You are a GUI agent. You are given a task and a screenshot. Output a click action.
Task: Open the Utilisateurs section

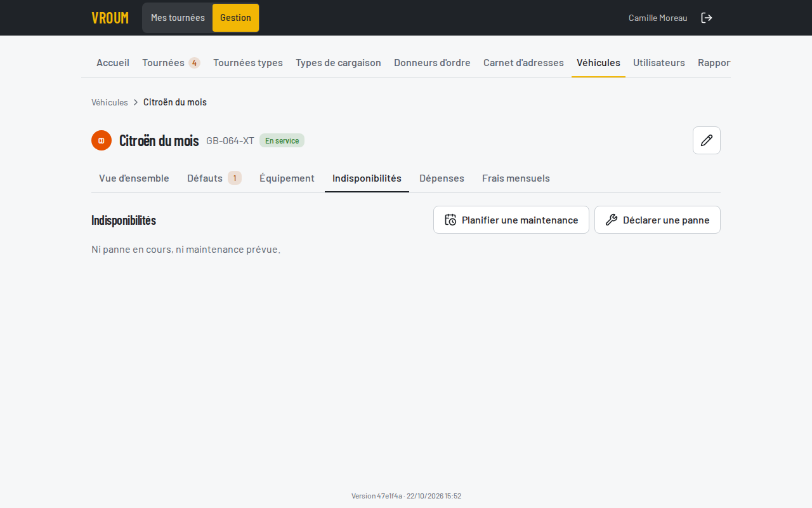659,62
